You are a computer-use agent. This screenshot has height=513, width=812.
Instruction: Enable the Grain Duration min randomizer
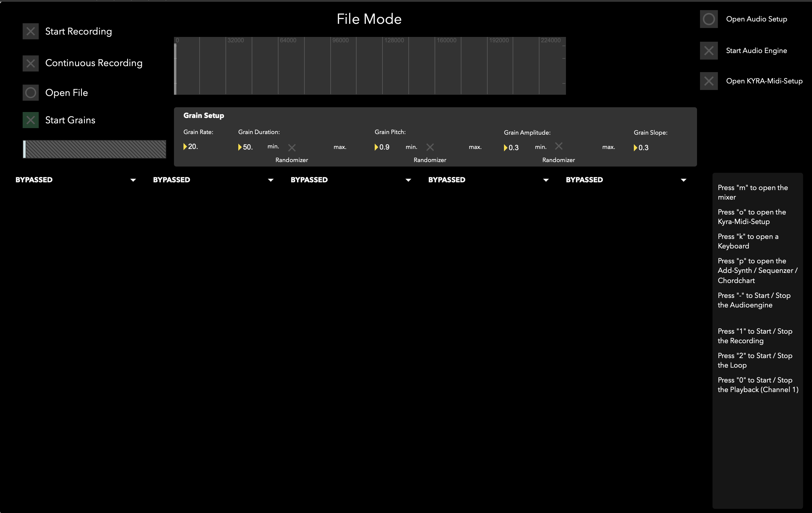coord(291,146)
